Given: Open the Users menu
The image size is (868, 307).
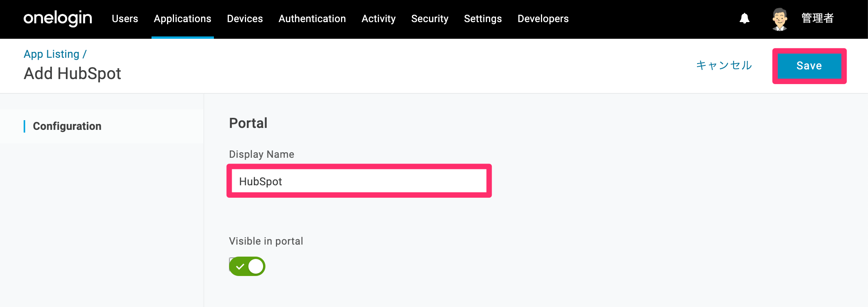Looking at the screenshot, I should click(x=125, y=19).
